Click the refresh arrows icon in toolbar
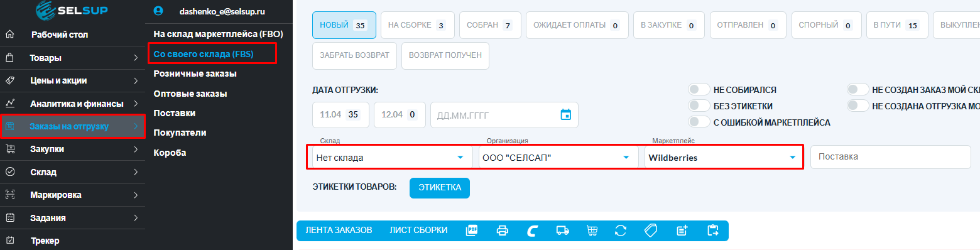 pyautogui.click(x=621, y=231)
